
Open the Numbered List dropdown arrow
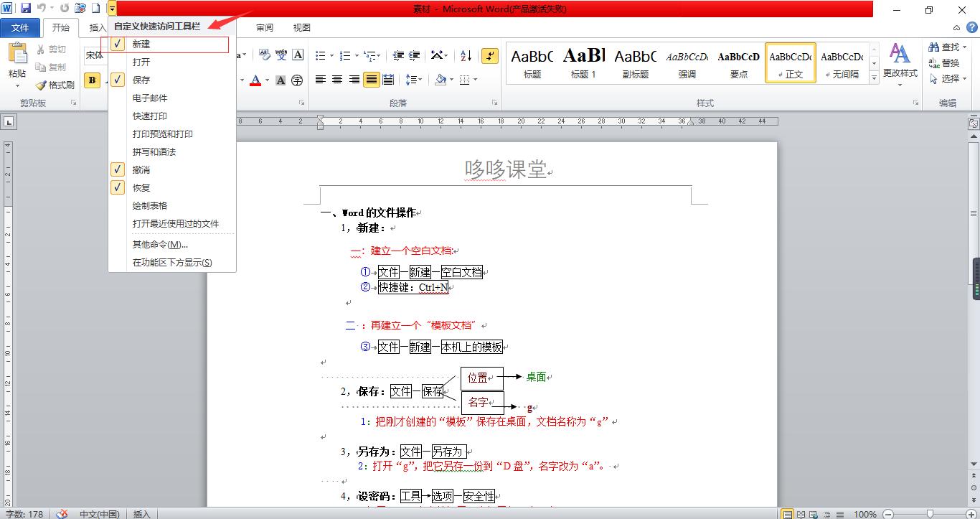[355, 55]
